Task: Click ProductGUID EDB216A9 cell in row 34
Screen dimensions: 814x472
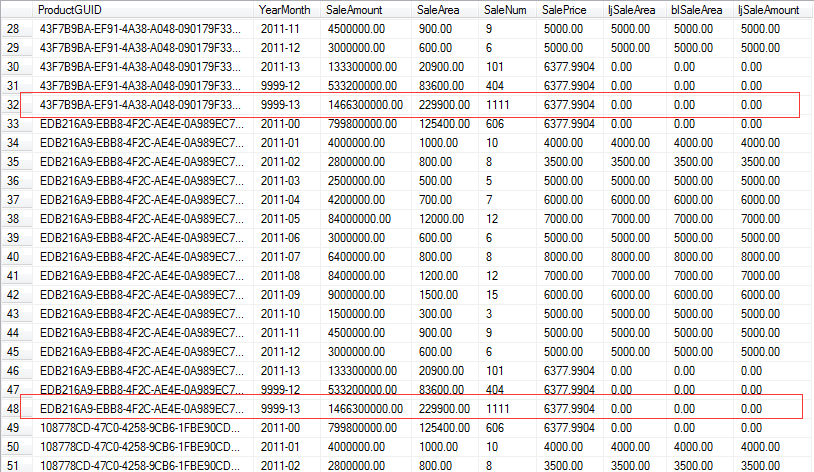Action: click(141, 143)
